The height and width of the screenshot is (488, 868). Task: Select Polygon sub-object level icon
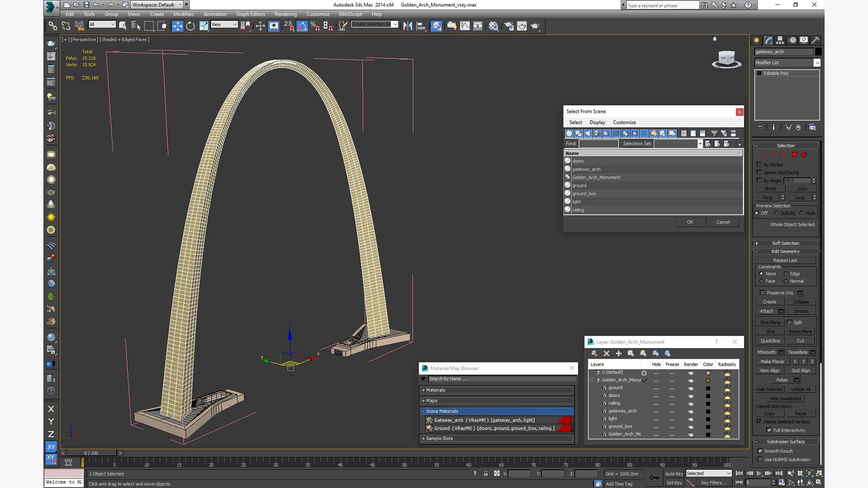coord(794,155)
